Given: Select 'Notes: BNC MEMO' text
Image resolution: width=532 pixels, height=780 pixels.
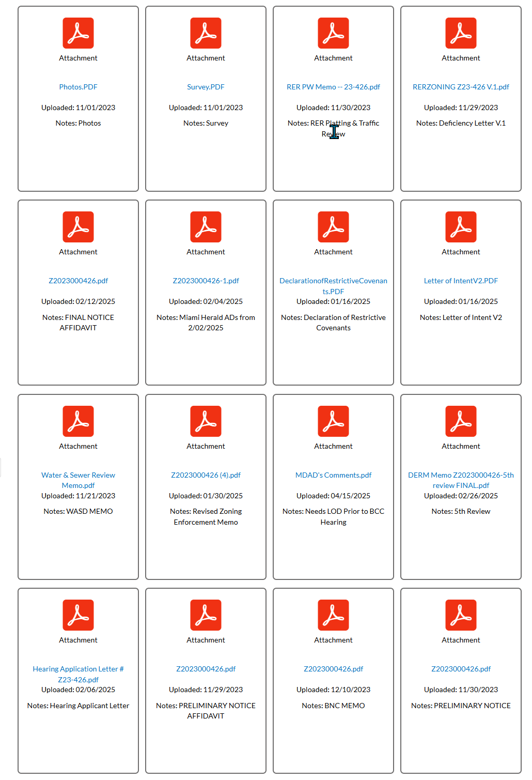Looking at the screenshot, I should coord(333,706).
